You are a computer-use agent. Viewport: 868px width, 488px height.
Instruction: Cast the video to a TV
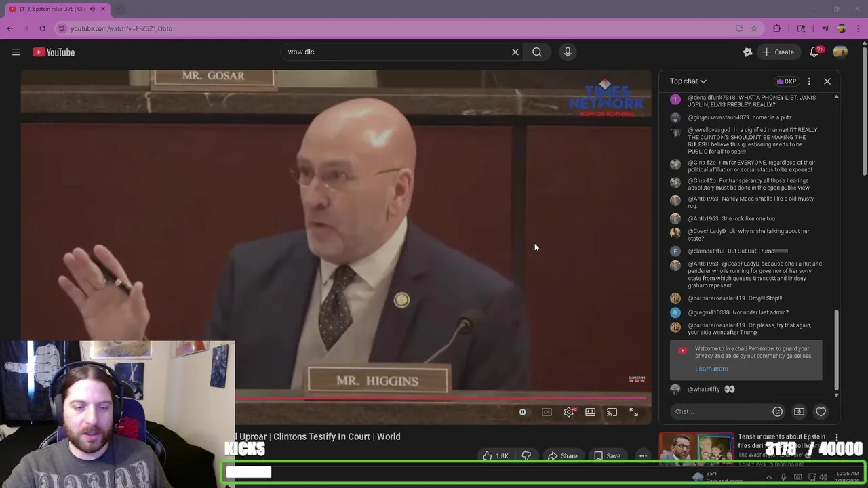point(612,412)
